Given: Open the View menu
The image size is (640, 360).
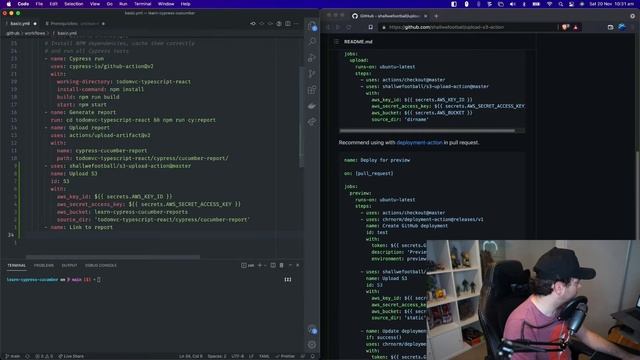Looking at the screenshot, I should tap(95, 4).
